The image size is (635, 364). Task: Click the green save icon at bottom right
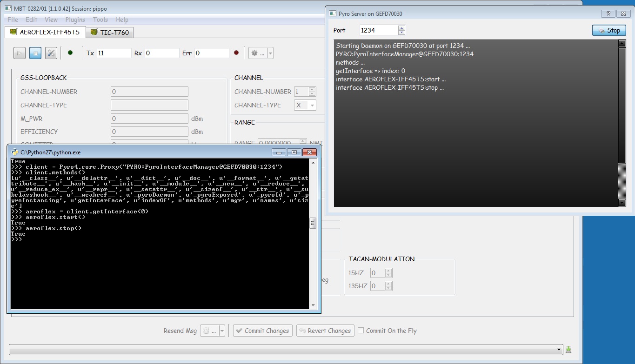[x=568, y=350]
